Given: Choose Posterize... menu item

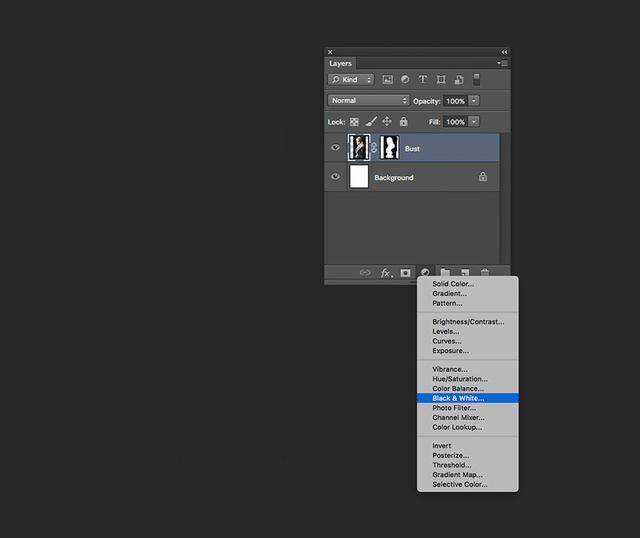Looking at the screenshot, I should (x=468, y=455).
